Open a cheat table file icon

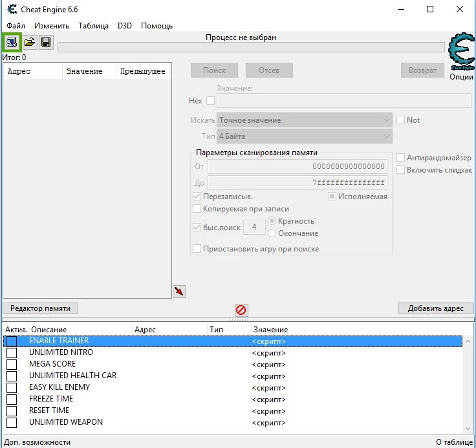pyautogui.click(x=30, y=42)
